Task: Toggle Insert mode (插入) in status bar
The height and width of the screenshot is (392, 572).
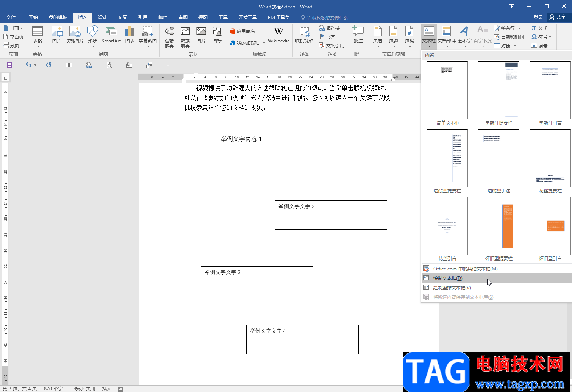Action: (106, 389)
